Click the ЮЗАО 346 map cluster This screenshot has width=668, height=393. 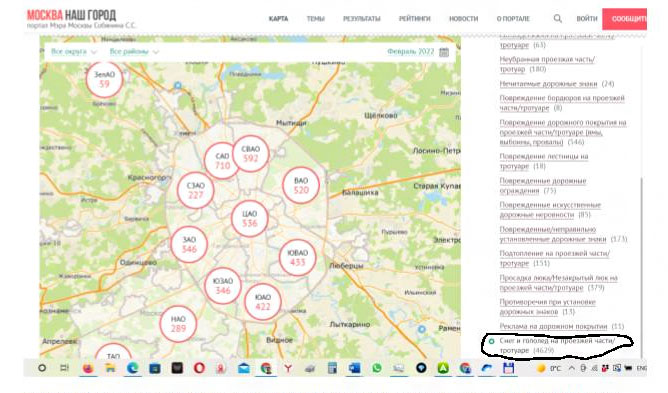pos(222,286)
